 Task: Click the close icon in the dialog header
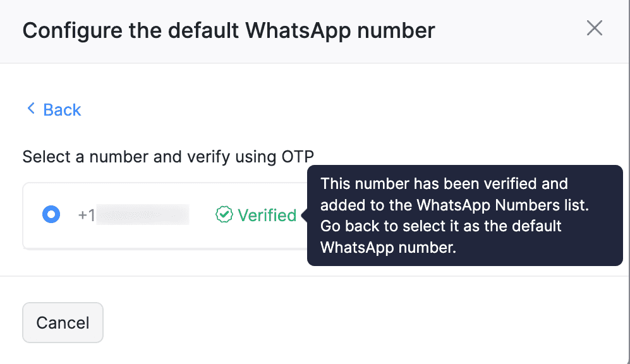[x=595, y=28]
